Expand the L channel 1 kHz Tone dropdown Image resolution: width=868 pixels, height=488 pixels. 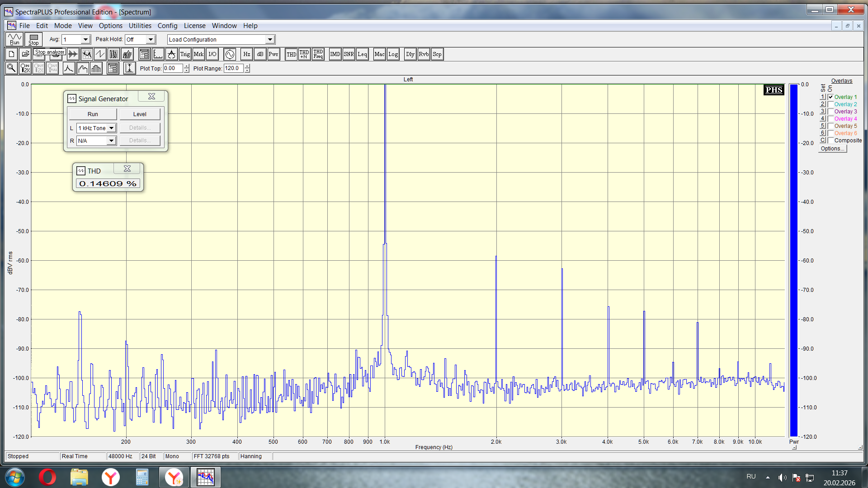click(x=111, y=128)
